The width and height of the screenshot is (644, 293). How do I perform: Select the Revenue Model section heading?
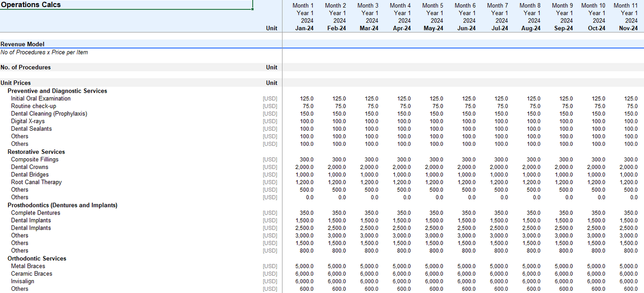22,44
